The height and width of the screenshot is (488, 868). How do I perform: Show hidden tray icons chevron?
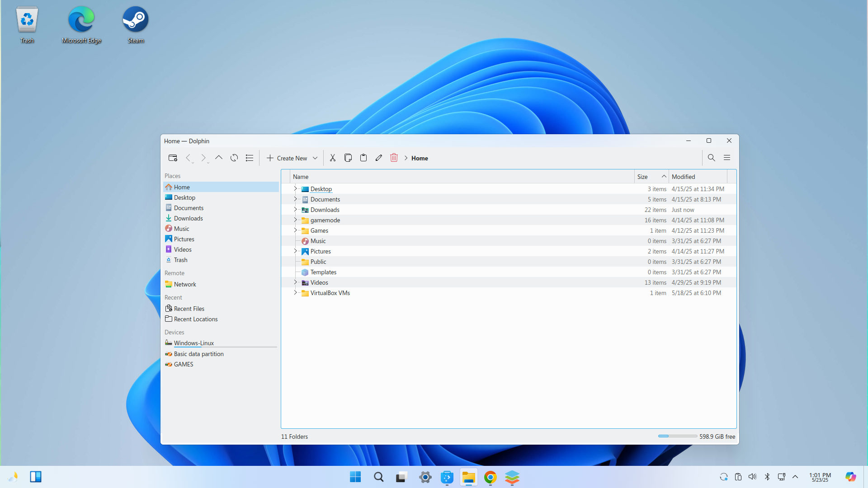795,477
